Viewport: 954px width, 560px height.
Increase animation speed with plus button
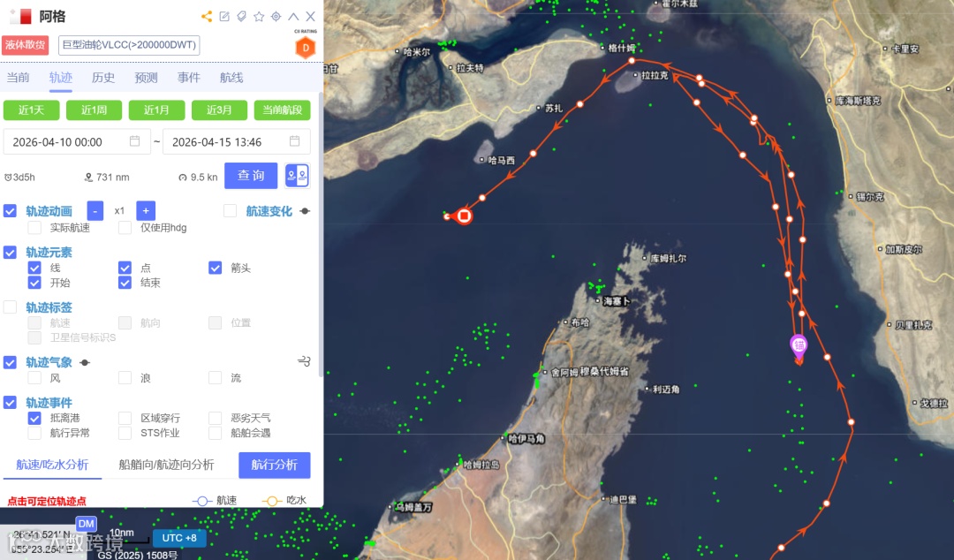146,210
